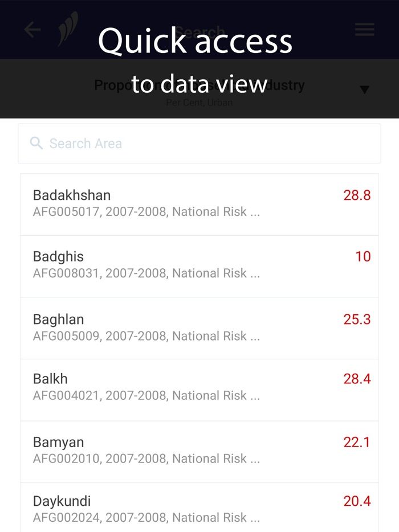View Balkh 2007-2008 data

199,386
